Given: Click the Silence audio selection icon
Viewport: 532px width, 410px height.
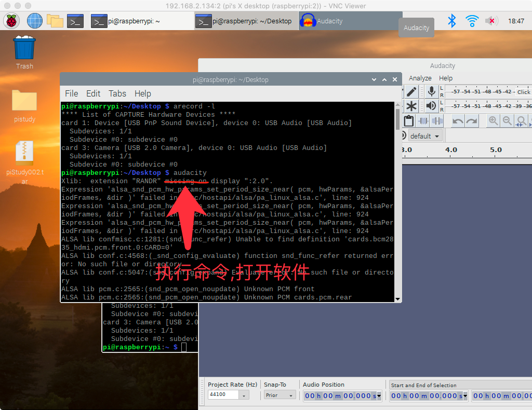Looking at the screenshot, I should click(x=437, y=120).
